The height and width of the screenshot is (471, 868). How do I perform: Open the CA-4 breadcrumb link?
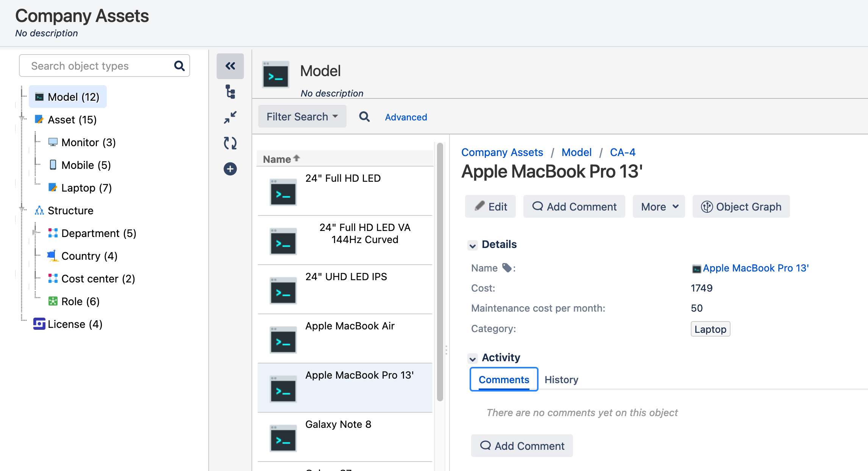coord(623,152)
